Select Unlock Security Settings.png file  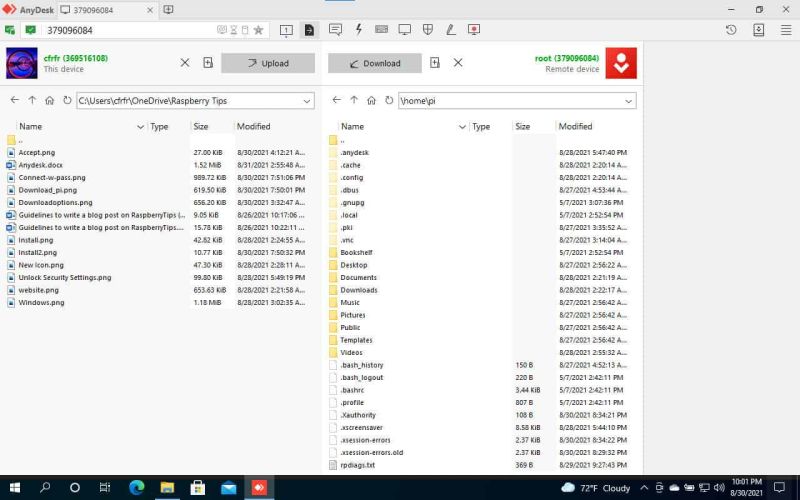pyautogui.click(x=65, y=278)
